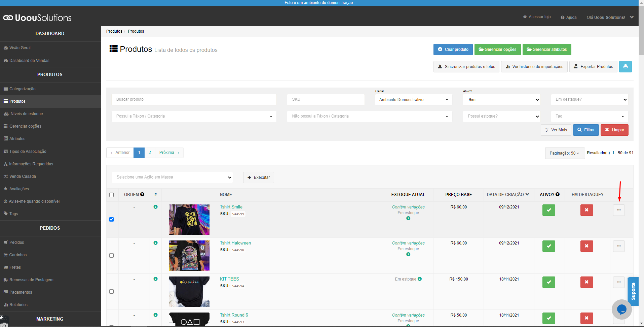Click stock info icon under Tshirt Smile Em estoque

408,218
